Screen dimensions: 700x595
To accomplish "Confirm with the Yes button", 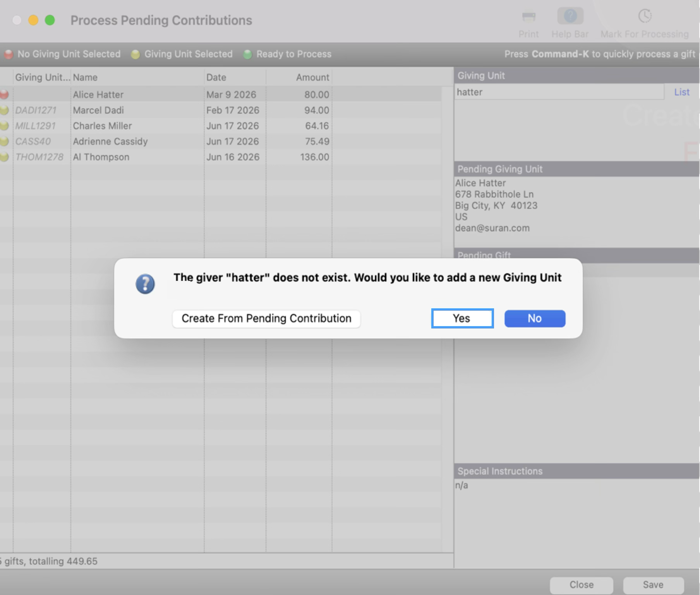I will [462, 318].
